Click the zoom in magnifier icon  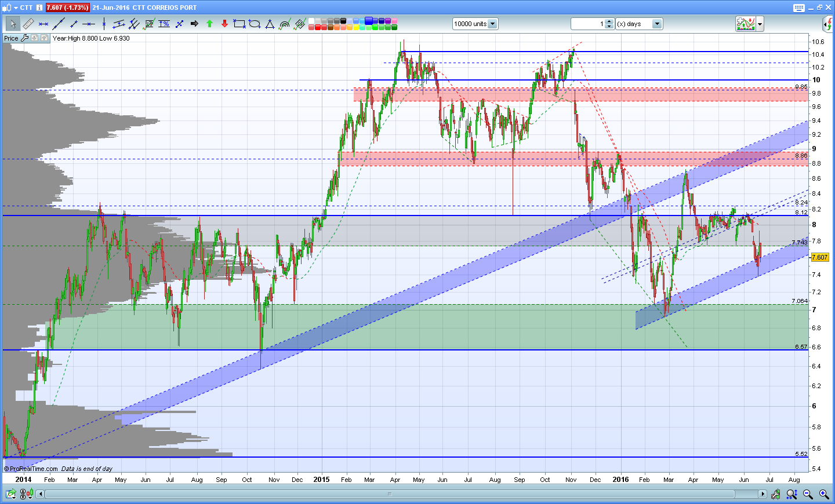(x=824, y=494)
